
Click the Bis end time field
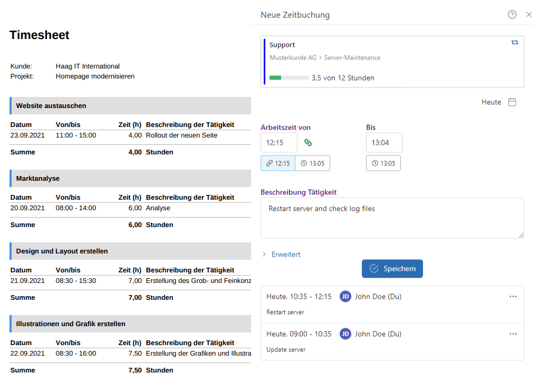[384, 143]
